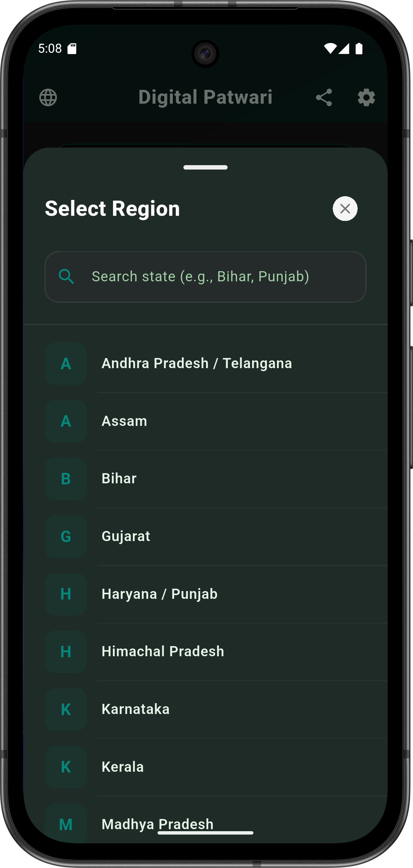Image resolution: width=413 pixels, height=868 pixels.
Task: Dismiss the Select Region sheet via X
Action: click(x=345, y=209)
